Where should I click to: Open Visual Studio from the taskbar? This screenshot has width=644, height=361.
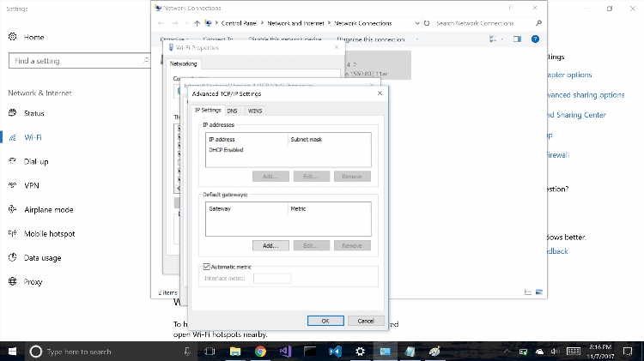(285, 352)
